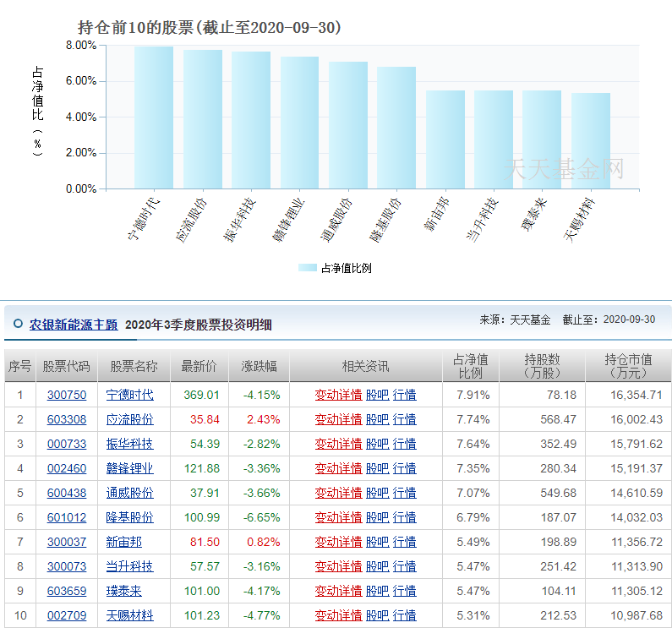Open fund link 农银新能源主题
672x628 pixels.
point(74,325)
